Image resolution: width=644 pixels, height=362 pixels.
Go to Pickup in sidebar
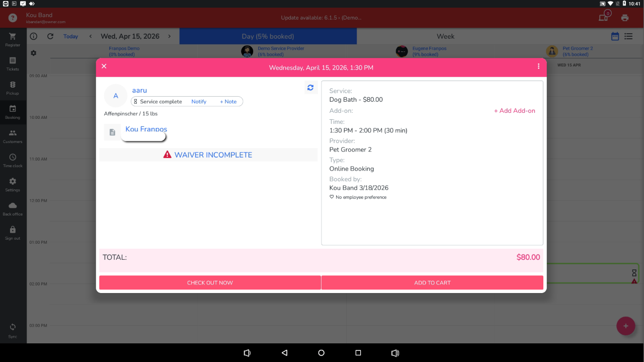point(13,88)
